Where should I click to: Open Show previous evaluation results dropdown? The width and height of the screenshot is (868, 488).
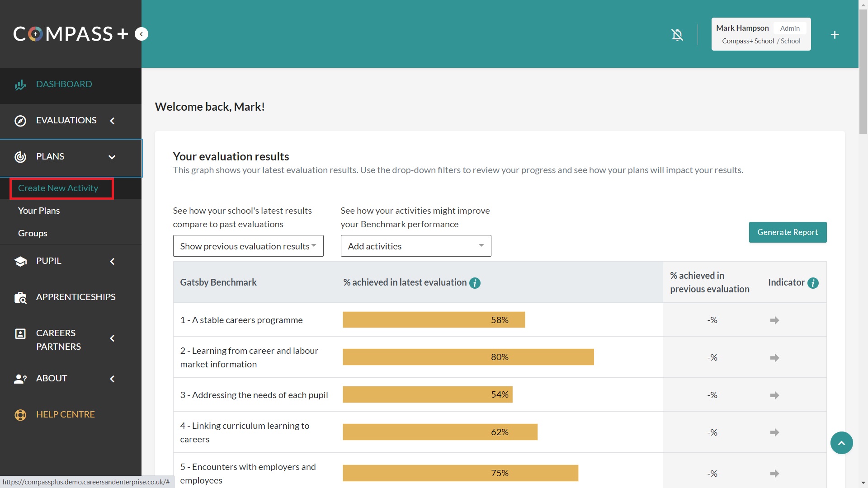pos(248,246)
